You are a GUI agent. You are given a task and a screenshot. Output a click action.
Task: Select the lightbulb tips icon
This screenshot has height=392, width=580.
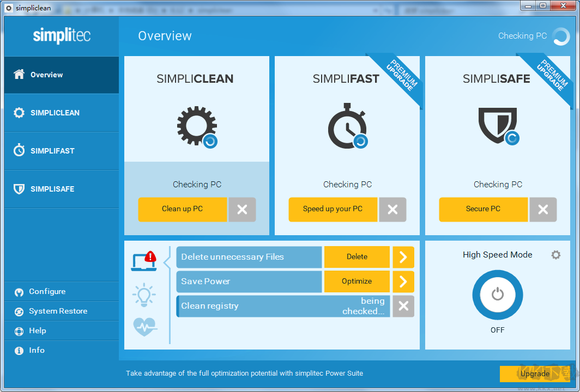[144, 295]
